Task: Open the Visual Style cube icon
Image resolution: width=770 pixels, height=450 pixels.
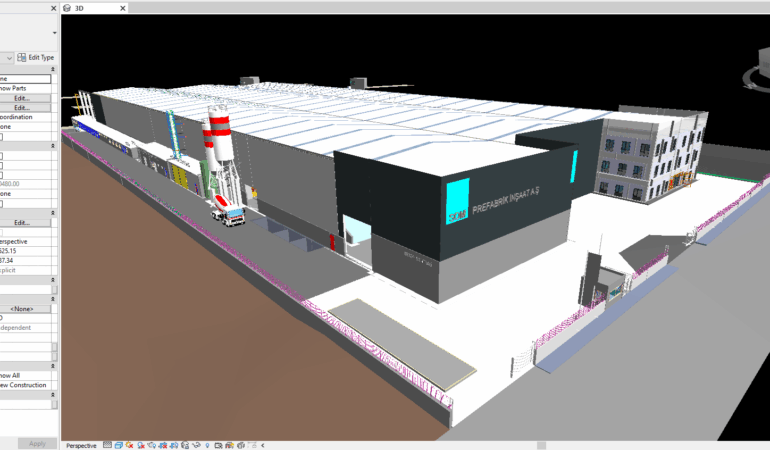Action: point(119,445)
